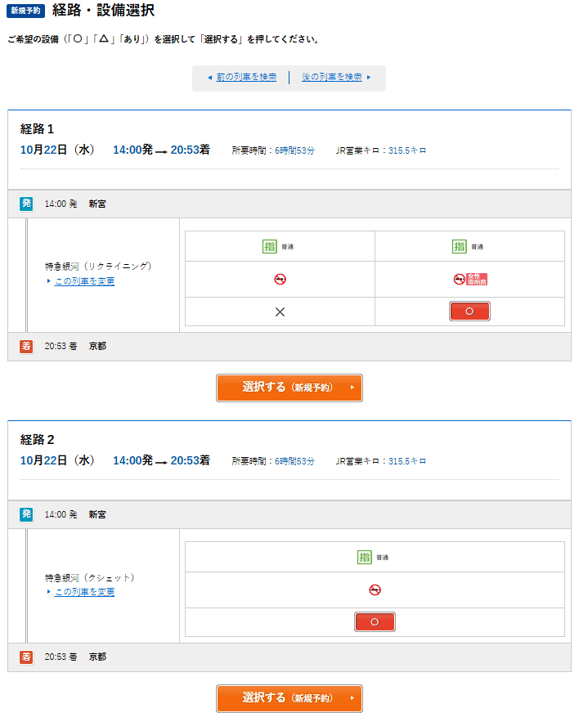Click the 新規予約 badge beside the page title
Viewport: 588px width, 713px height.
point(25,11)
